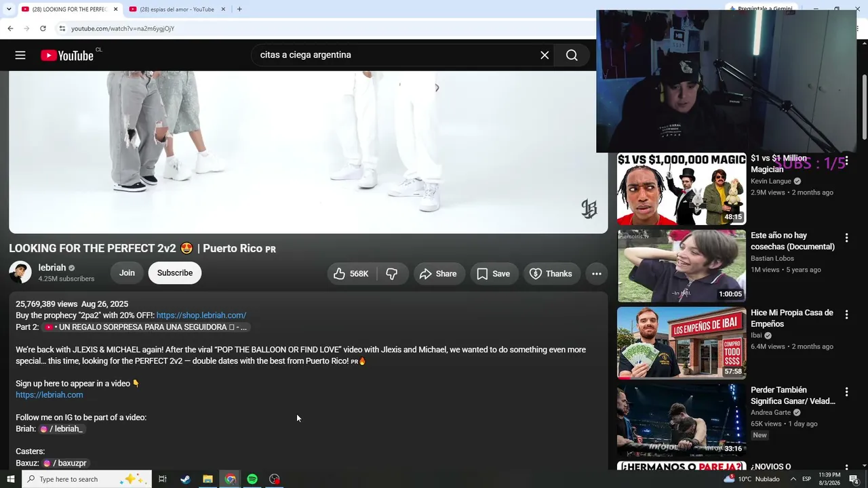Image resolution: width=868 pixels, height=488 pixels.
Task: Dislike the video
Action: (x=392, y=274)
